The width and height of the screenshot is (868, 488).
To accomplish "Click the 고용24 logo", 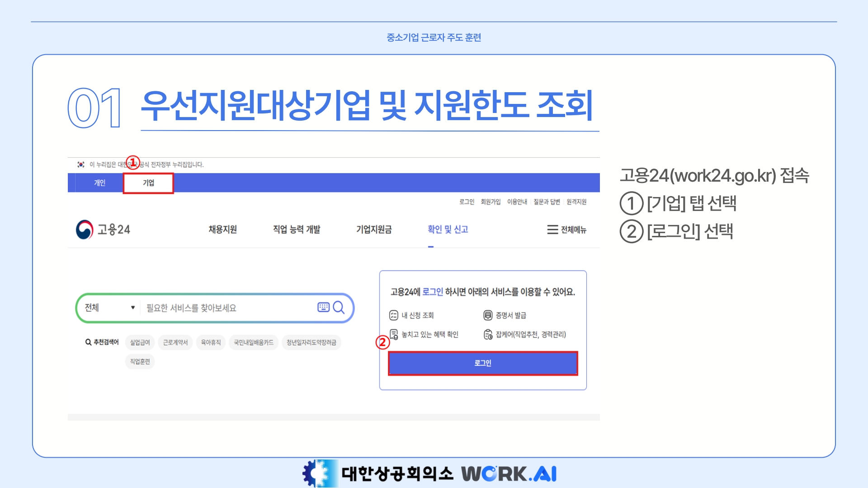I will tap(103, 230).
